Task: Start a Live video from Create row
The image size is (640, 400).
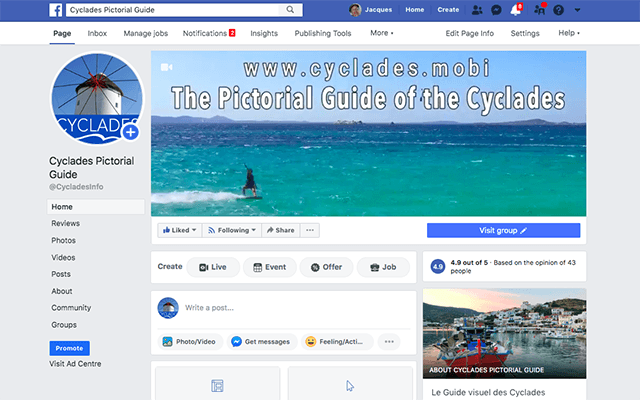Action: point(213,267)
